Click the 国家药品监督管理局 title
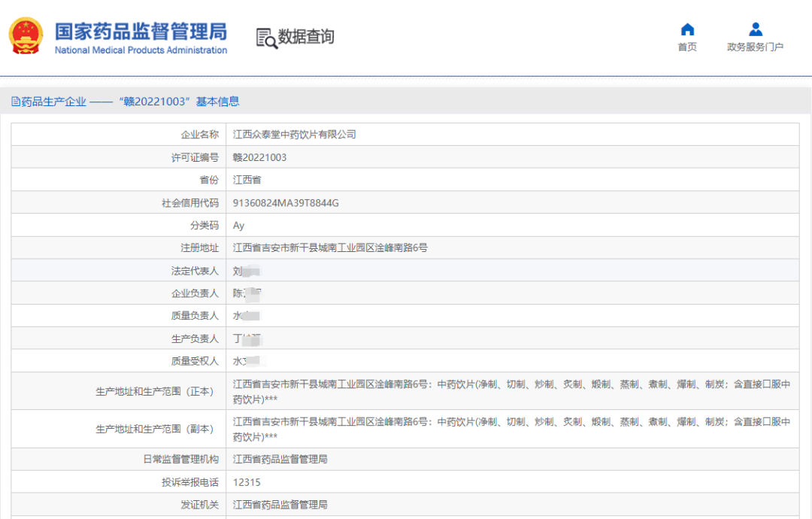The width and height of the screenshot is (812, 519). (x=141, y=31)
